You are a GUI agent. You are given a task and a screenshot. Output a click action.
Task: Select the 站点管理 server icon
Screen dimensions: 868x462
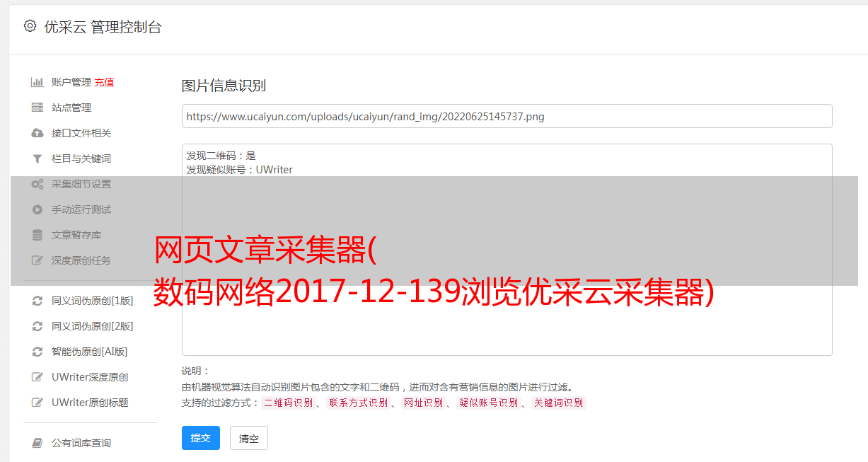[37, 108]
